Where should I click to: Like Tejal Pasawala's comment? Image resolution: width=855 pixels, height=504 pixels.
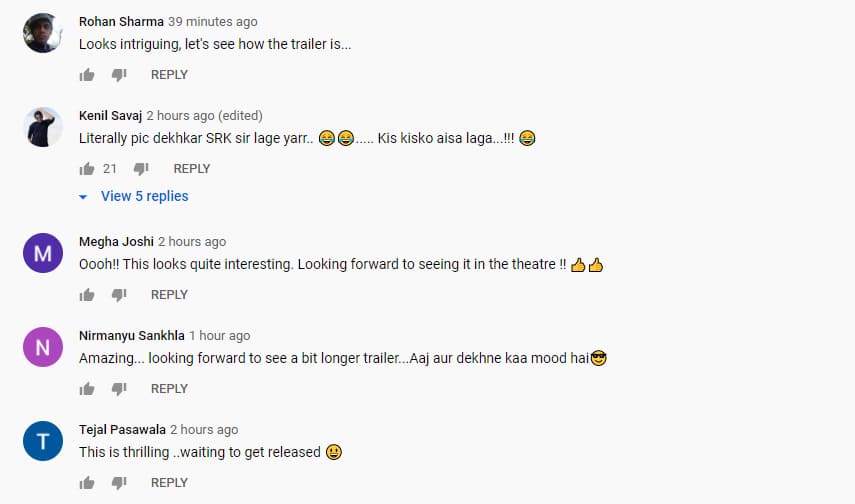tap(87, 483)
